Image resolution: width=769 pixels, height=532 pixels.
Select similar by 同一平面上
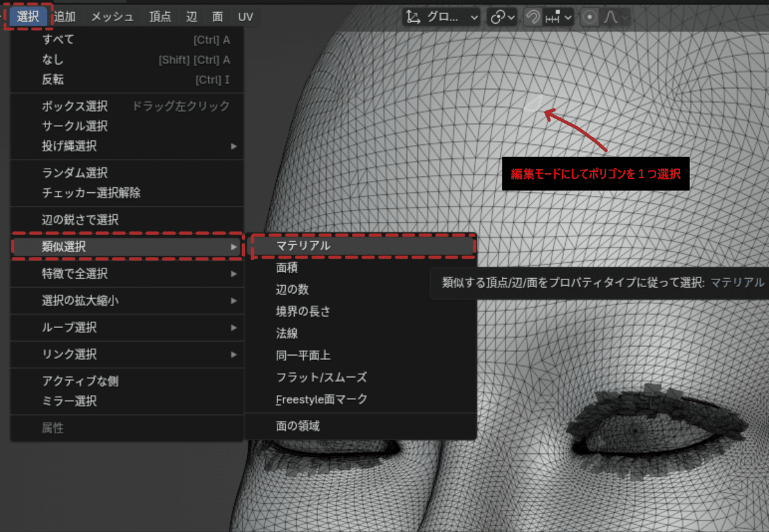click(x=361, y=355)
